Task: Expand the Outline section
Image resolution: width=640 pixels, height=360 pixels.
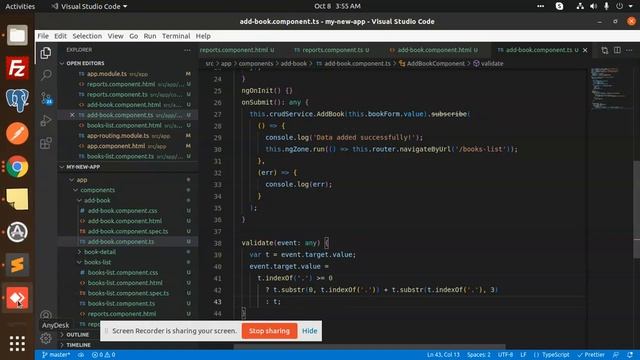Action: [78, 335]
